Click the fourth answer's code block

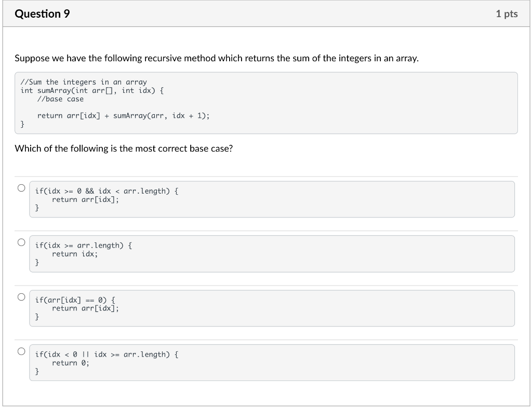click(x=271, y=362)
